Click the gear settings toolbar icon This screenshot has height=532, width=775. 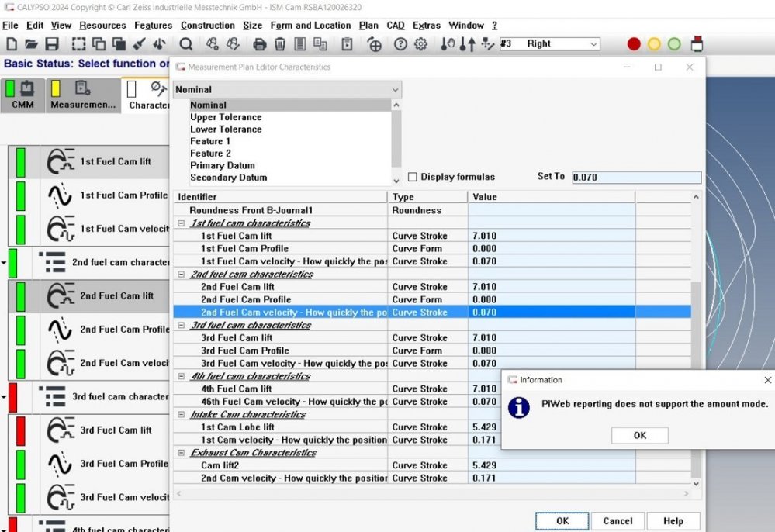click(x=420, y=44)
